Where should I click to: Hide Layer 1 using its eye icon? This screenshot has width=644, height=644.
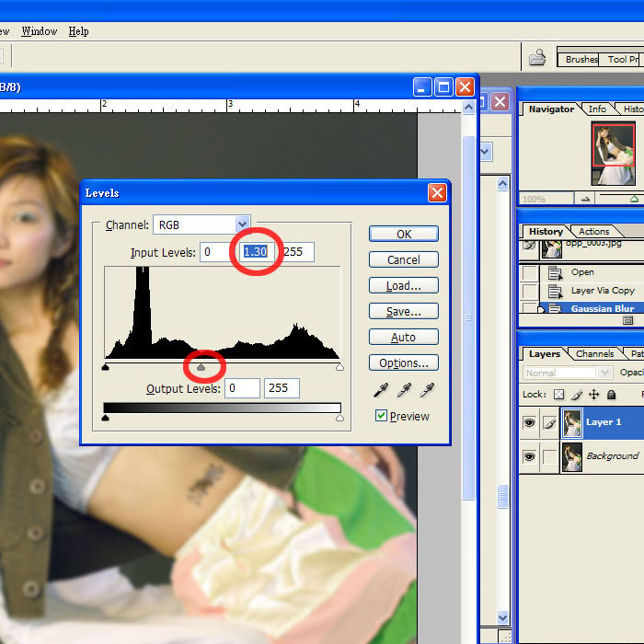[529, 422]
